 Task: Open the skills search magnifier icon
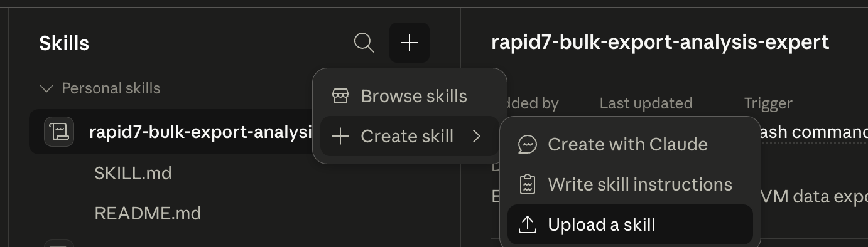[x=364, y=43]
